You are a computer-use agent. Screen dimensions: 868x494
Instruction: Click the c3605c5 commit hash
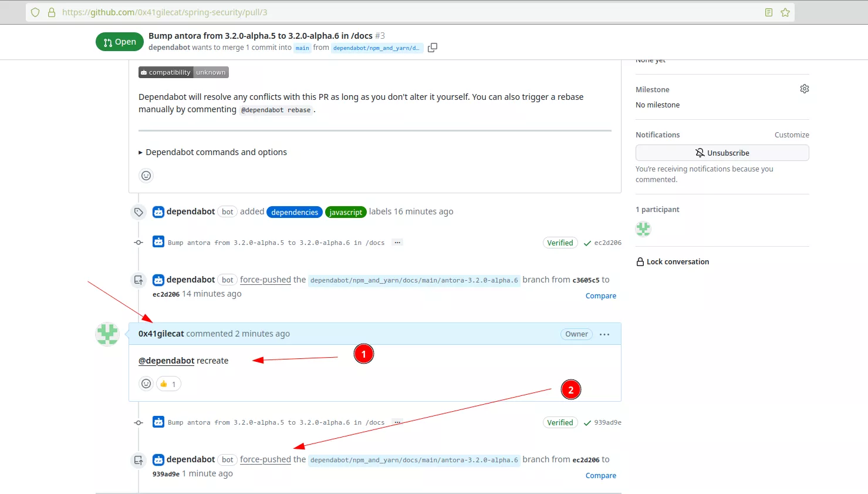[x=586, y=280]
